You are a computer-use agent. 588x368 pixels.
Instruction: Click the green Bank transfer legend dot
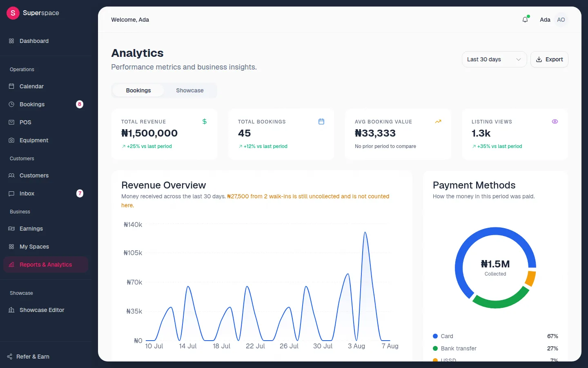[435, 348]
